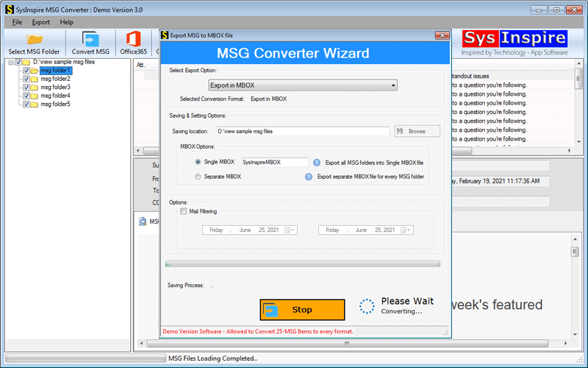Select msg folder5 in the tree
The width and height of the screenshot is (588, 368).
56,104
